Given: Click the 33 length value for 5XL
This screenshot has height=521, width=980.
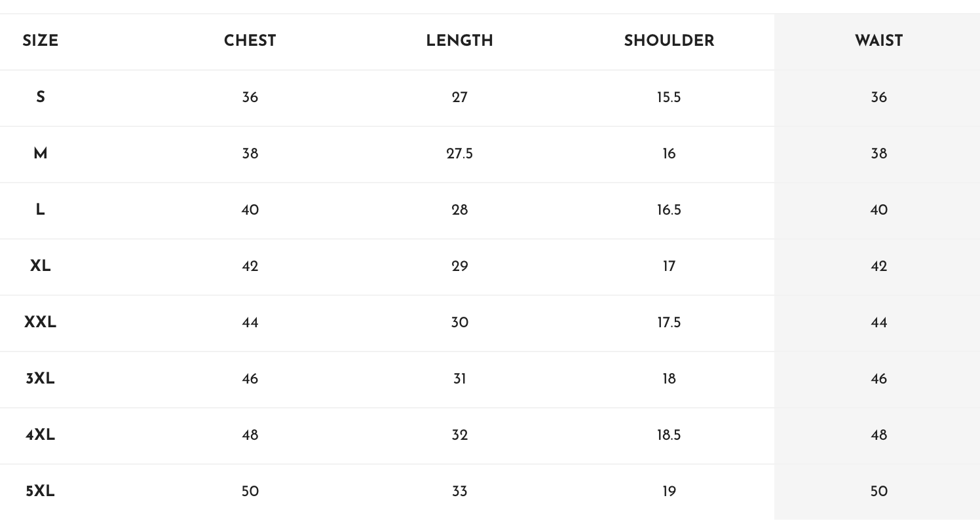Looking at the screenshot, I should tap(459, 492).
